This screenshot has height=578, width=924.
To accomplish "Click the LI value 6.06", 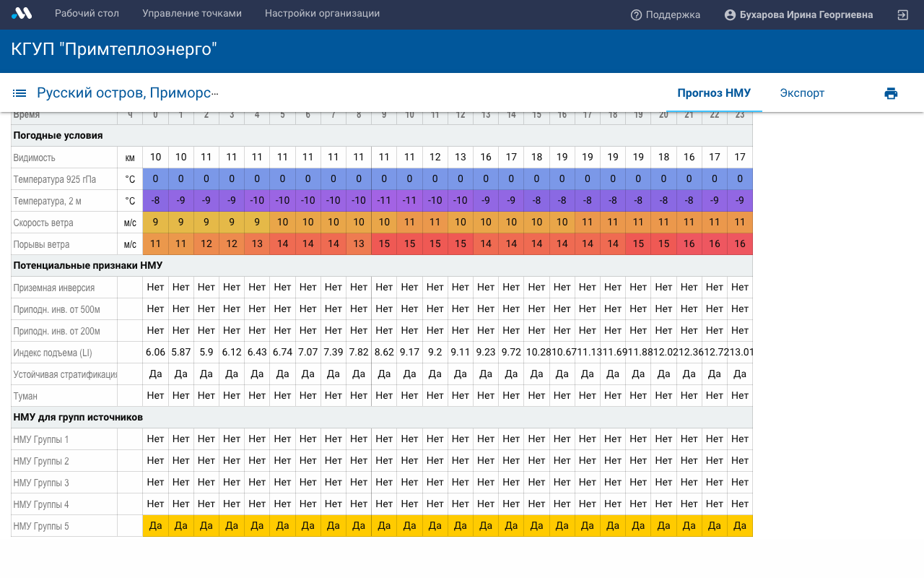I will [155, 353].
